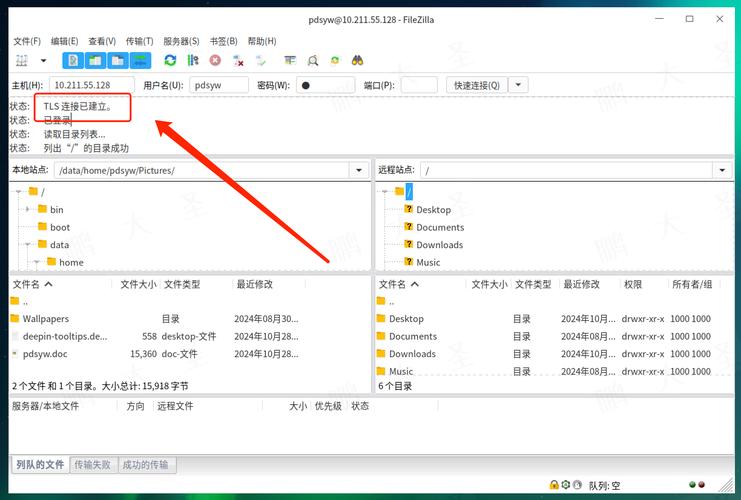Sort local files by 文件大小 column

138,284
